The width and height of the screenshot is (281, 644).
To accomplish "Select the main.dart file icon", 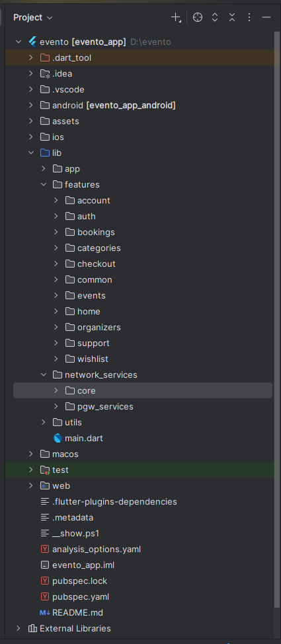I will [58, 438].
